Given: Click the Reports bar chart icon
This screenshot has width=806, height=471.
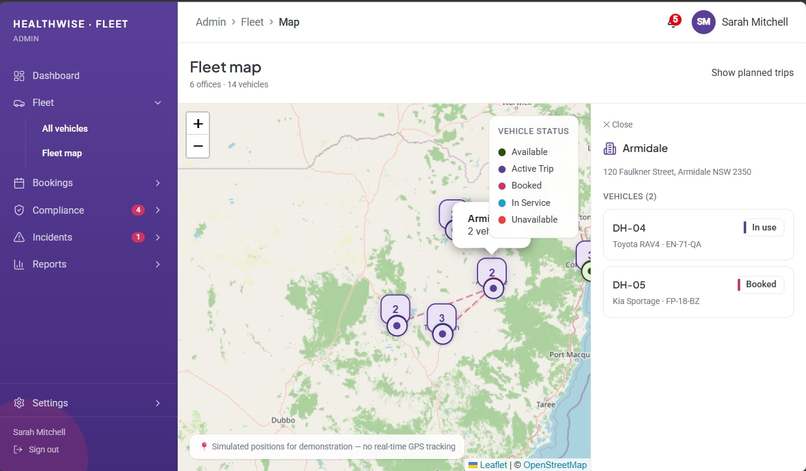Looking at the screenshot, I should (x=19, y=264).
